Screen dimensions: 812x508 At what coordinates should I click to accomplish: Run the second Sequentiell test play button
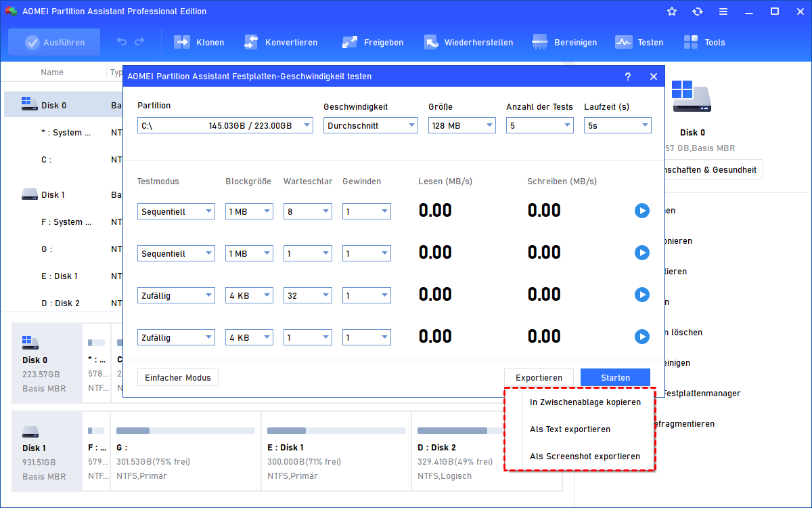point(642,253)
